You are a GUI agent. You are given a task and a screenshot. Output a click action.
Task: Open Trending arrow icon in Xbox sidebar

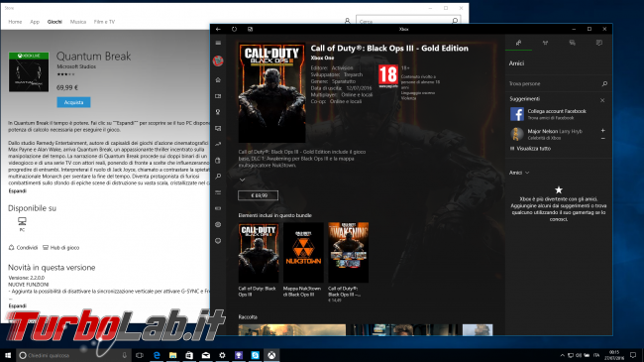218,144
